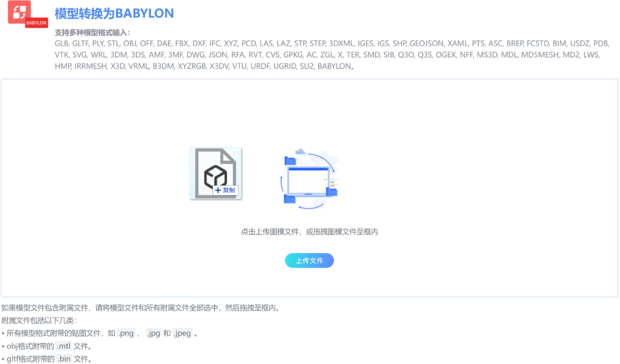This screenshot has width=620, height=364.
Task: Click the cloud icon in the upload illustration
Action: 300,151
